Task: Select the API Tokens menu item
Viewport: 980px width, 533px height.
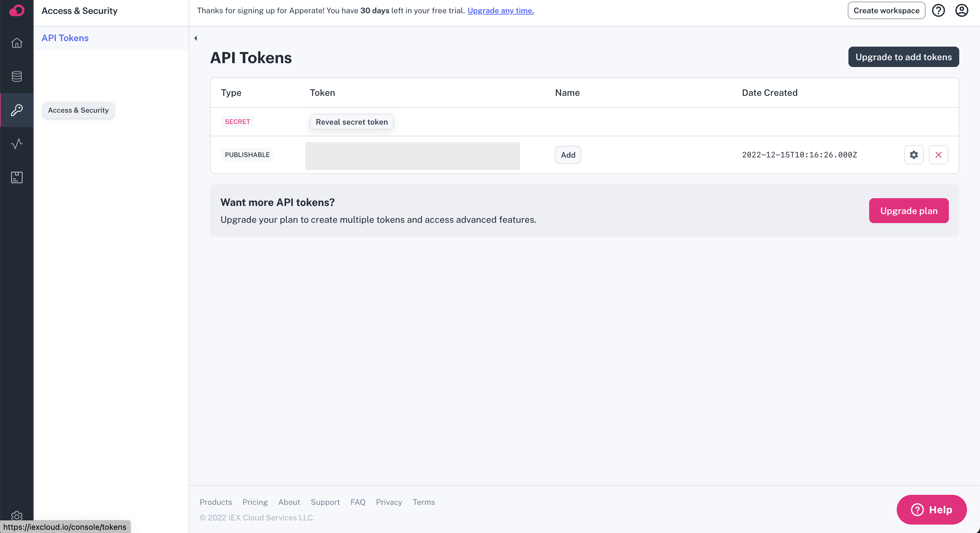Action: point(111,38)
